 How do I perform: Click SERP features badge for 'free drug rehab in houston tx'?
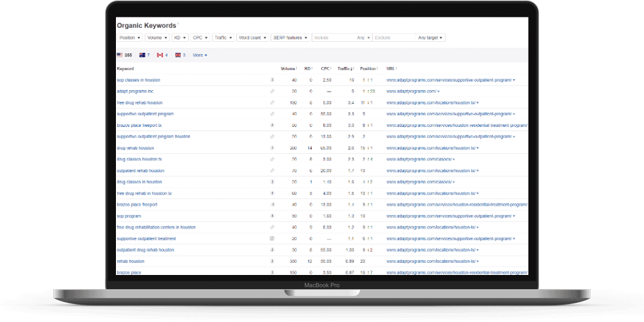pyautogui.click(x=272, y=193)
